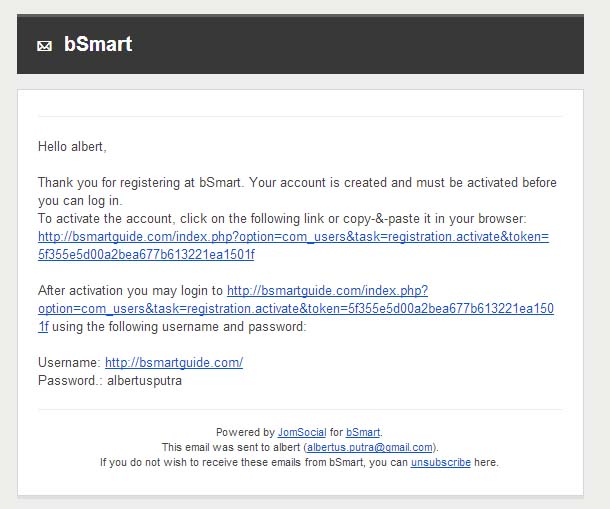Click the 'Powered by' footer text
Screen dimensions: 610x509
click(245, 432)
